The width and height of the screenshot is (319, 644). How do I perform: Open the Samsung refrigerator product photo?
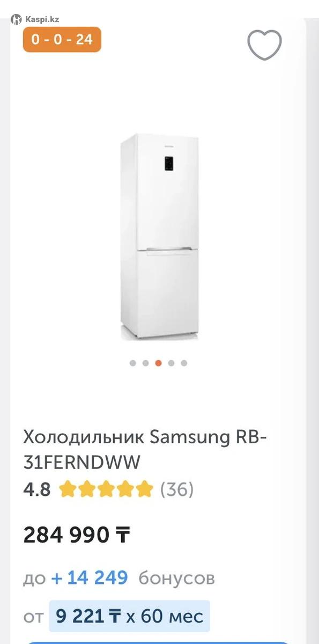coord(160,237)
